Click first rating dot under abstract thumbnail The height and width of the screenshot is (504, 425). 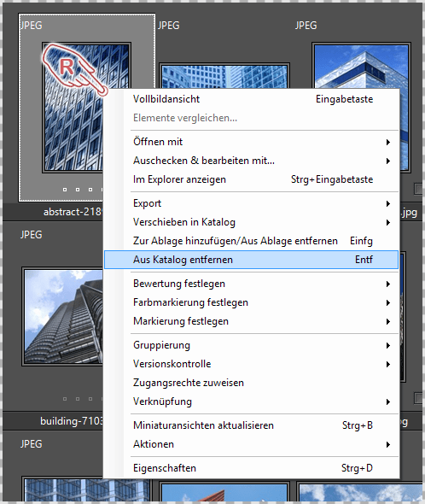click(x=65, y=190)
